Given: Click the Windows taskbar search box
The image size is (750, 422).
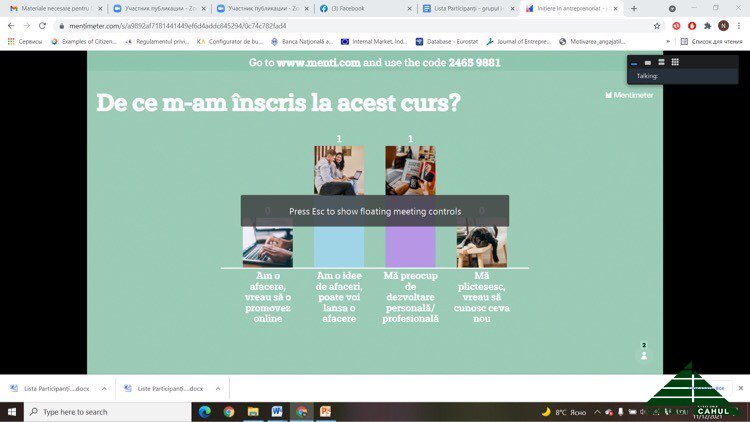Looking at the screenshot, I should tap(100, 411).
